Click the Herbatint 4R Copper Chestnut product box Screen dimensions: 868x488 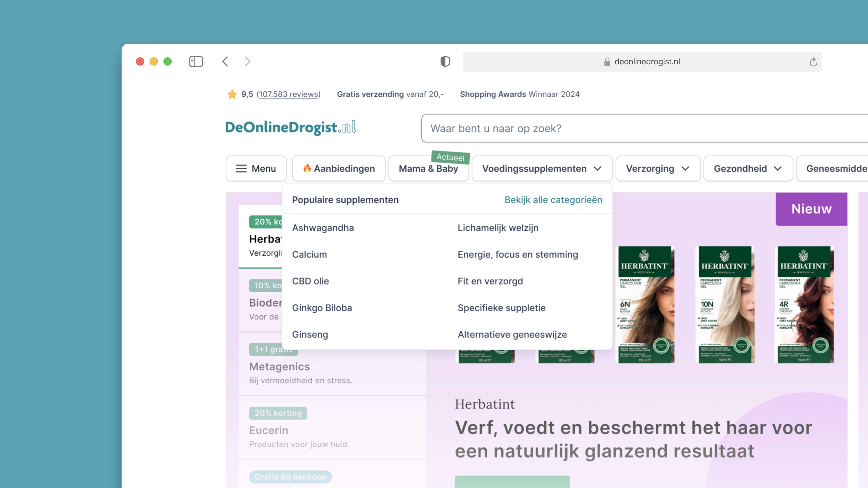click(x=804, y=305)
